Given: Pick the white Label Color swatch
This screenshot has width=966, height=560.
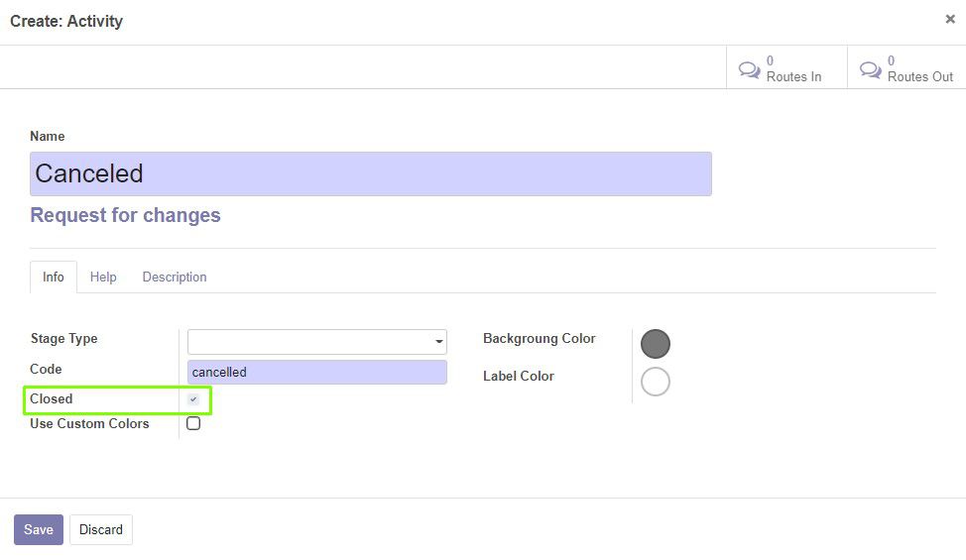Looking at the screenshot, I should (x=655, y=382).
